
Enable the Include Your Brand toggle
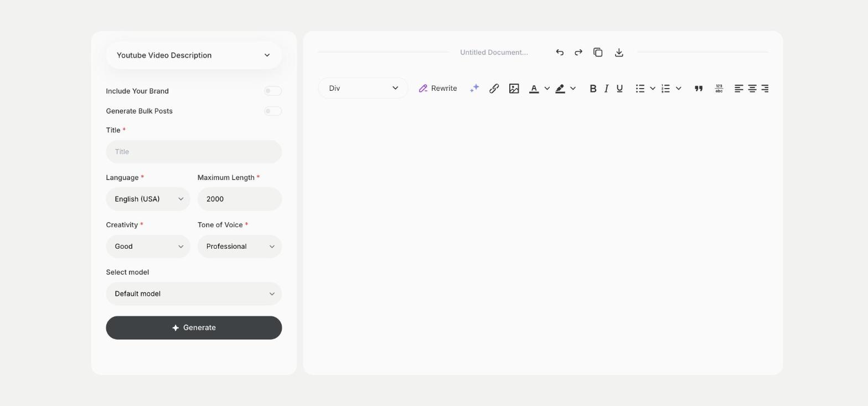click(273, 91)
